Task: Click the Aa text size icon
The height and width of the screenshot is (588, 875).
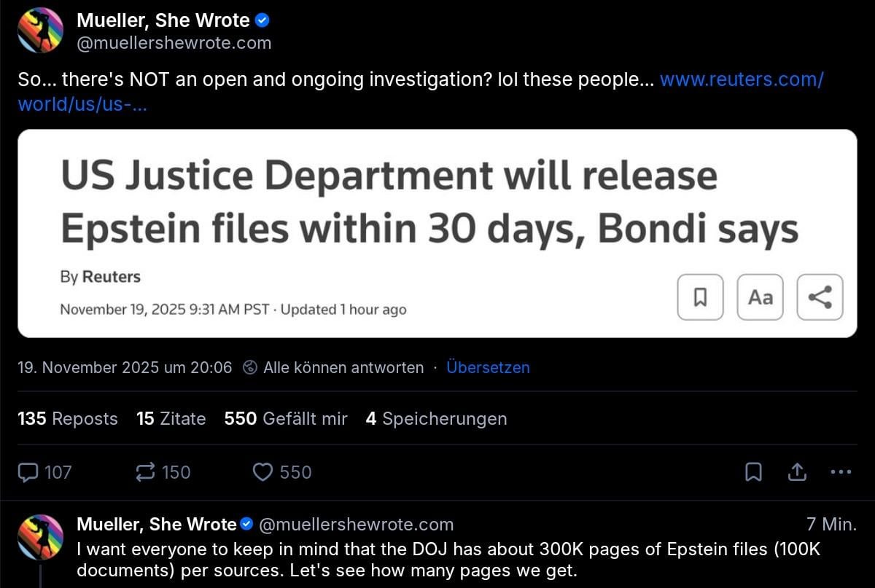Action: pos(760,297)
